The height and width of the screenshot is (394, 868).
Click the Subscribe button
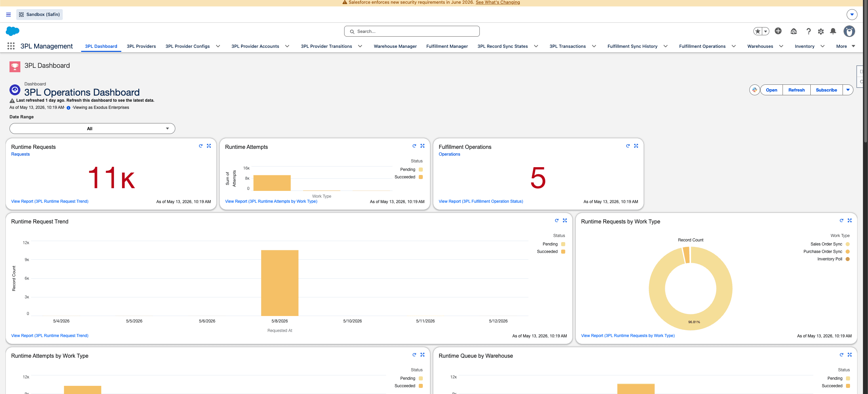pos(826,90)
